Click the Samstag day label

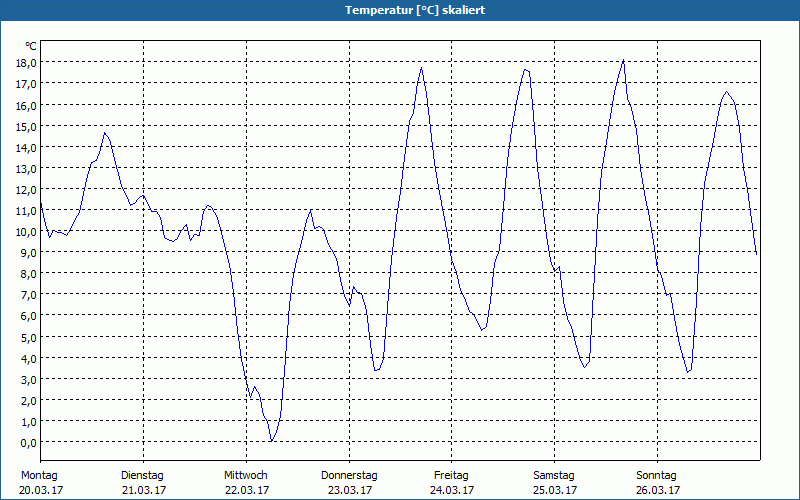(x=554, y=476)
